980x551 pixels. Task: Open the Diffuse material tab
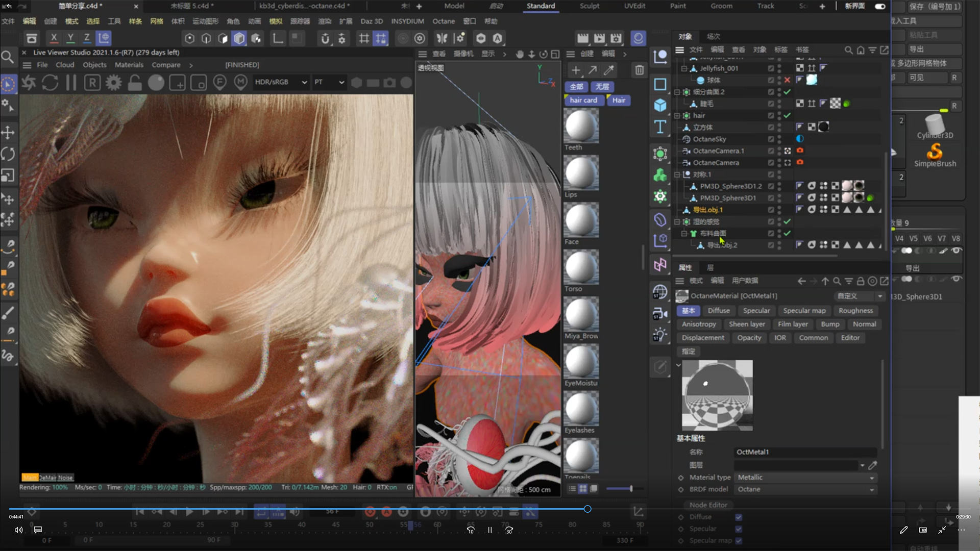(x=719, y=311)
